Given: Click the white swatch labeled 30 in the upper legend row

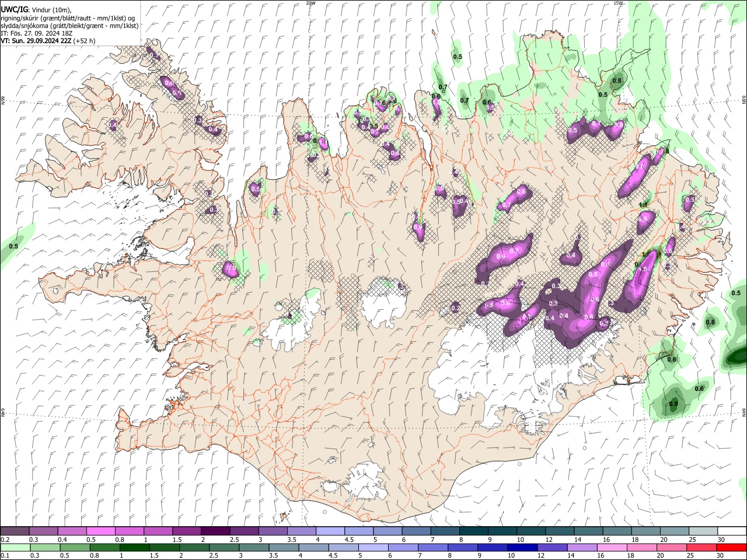Looking at the screenshot, I should click(732, 531).
